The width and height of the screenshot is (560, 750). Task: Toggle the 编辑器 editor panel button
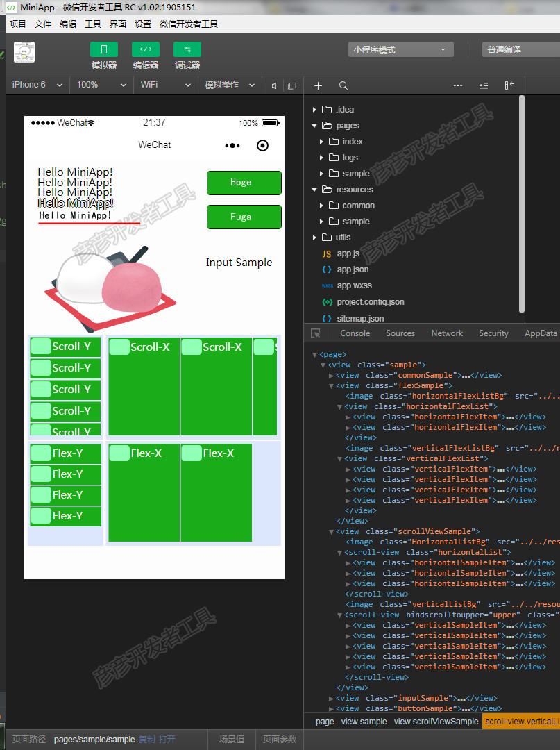point(145,49)
